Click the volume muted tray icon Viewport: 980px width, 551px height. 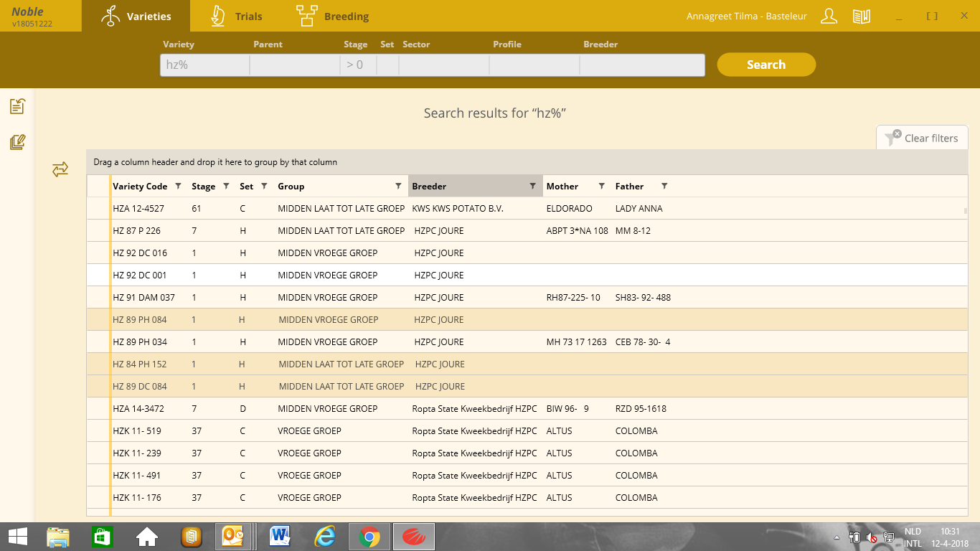[x=872, y=537]
